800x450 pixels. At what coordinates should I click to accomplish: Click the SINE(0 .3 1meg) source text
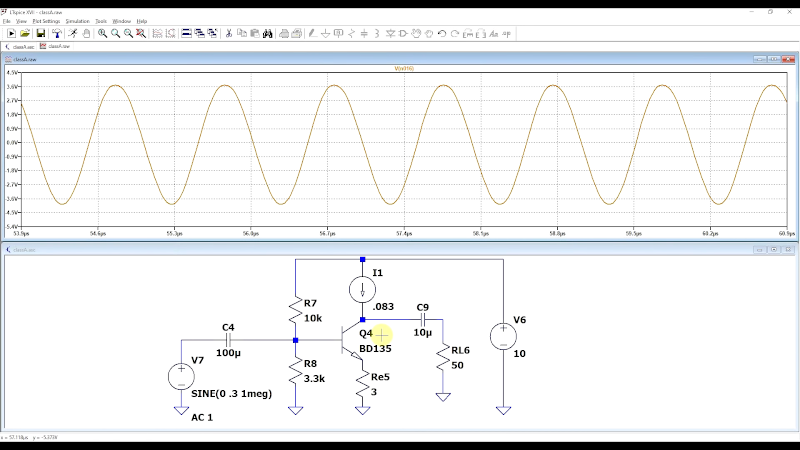[229, 394]
